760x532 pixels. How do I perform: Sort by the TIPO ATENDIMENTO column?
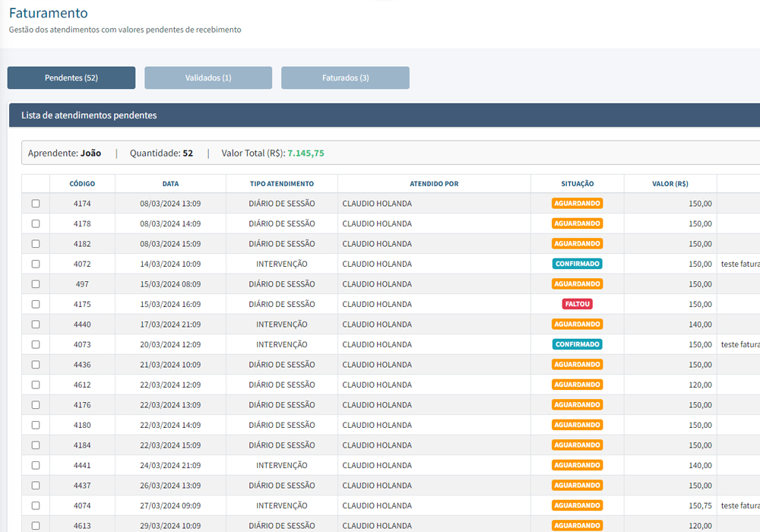pyautogui.click(x=281, y=184)
